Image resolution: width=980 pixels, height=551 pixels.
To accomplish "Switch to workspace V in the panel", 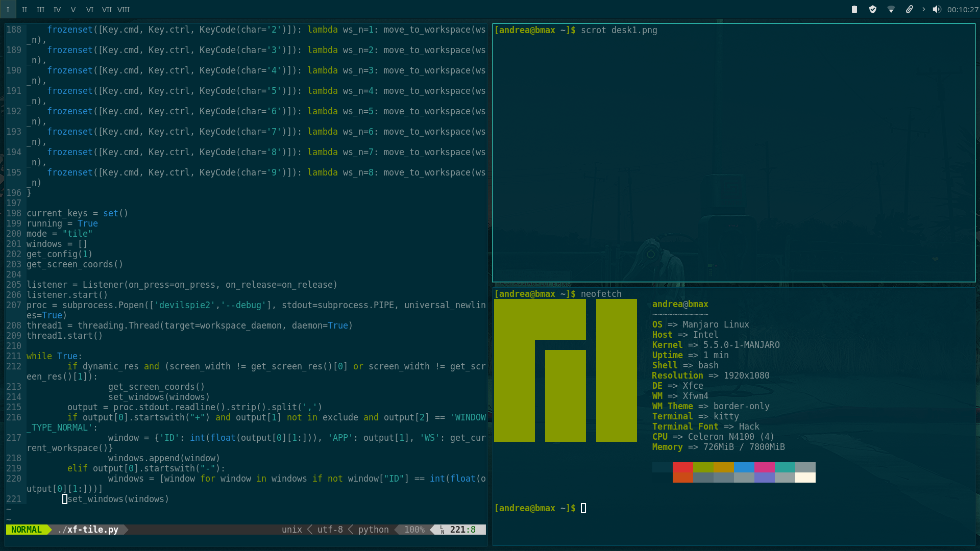I will (73, 9).
